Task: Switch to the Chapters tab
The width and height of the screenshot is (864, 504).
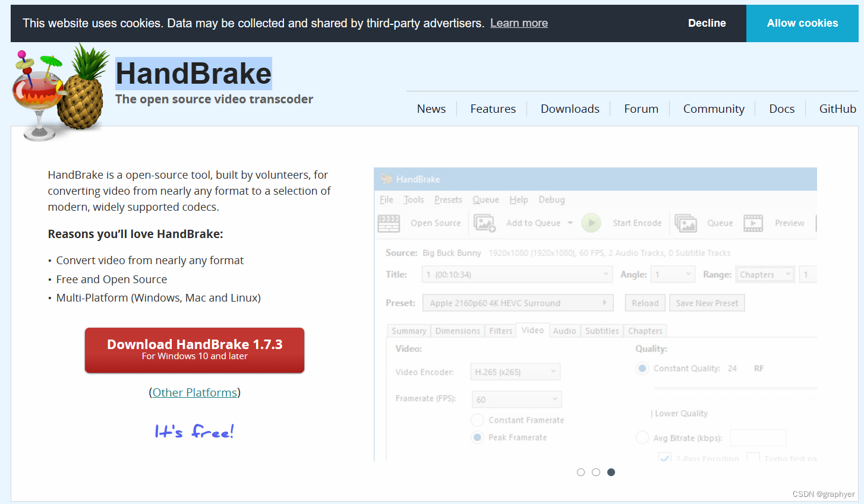Action: tap(645, 331)
